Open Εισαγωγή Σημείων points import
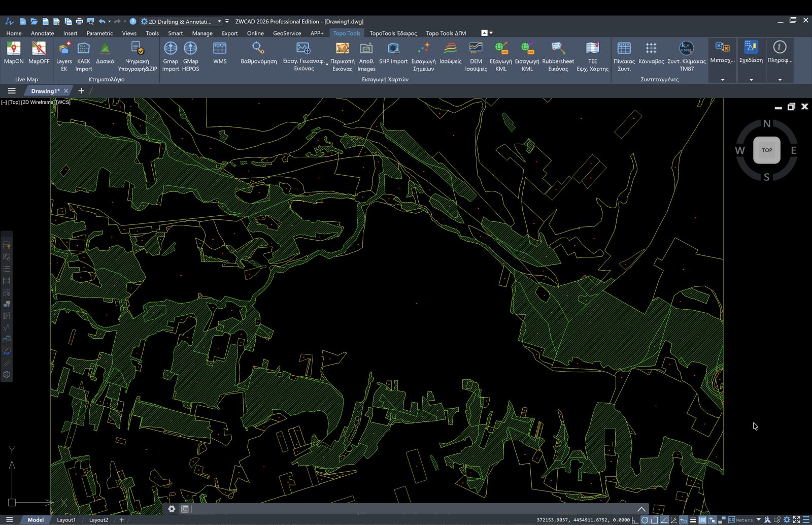The height and width of the screenshot is (525, 812). tap(423, 56)
